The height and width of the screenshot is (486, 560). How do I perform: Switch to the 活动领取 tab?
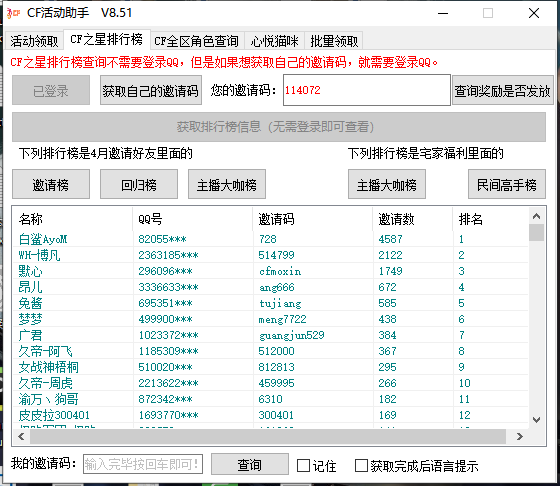[34, 41]
